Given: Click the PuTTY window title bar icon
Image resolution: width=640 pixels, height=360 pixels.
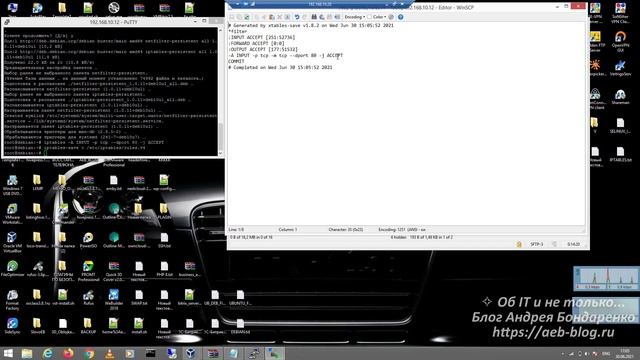Looking at the screenshot, I should pyautogui.click(x=7, y=22).
